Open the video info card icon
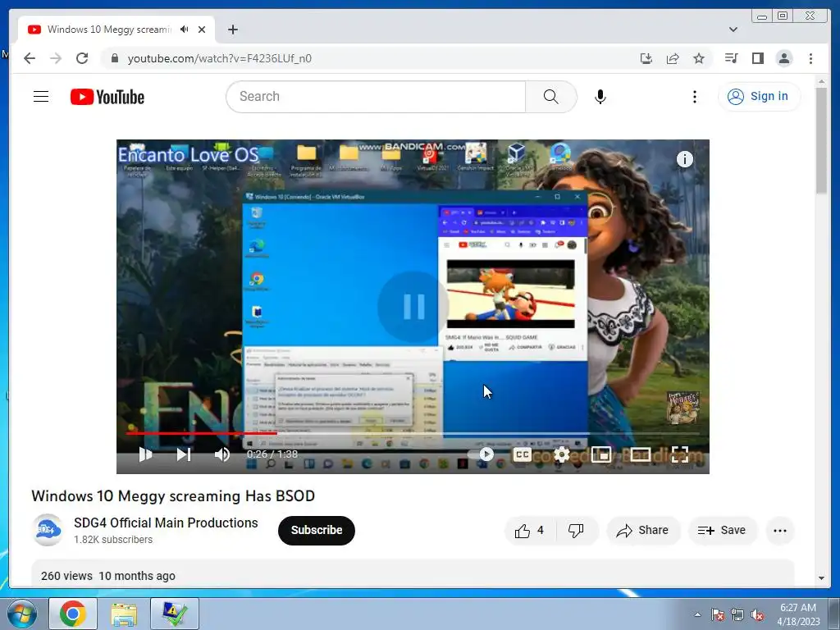Image resolution: width=840 pixels, height=630 pixels. pos(685,159)
